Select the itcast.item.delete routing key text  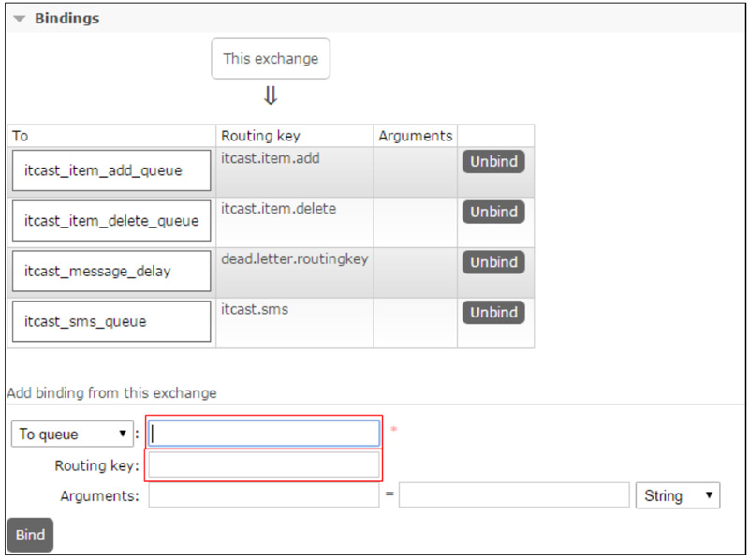[278, 208]
